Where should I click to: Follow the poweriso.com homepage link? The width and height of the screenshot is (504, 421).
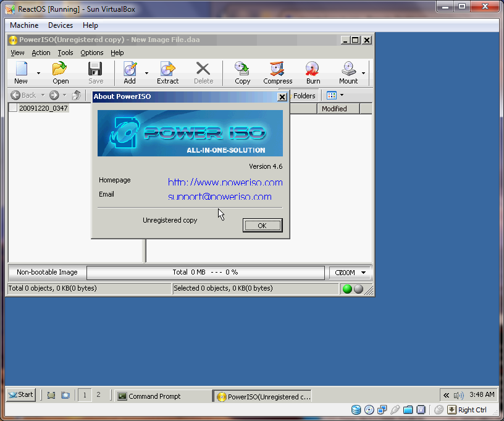(225, 182)
